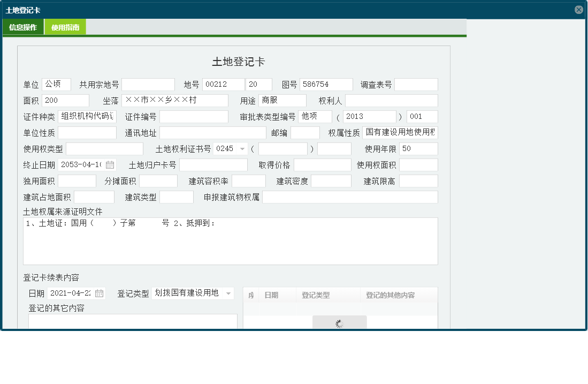
Task: Click the 土地权属来源证明文件 text area
Action: pyautogui.click(x=230, y=241)
